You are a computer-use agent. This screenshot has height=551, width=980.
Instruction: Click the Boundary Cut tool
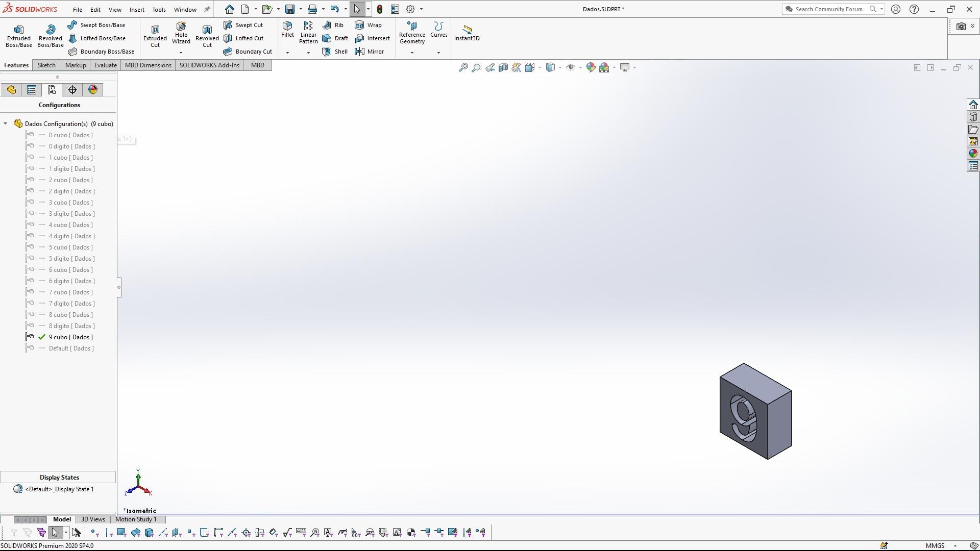coord(248,52)
